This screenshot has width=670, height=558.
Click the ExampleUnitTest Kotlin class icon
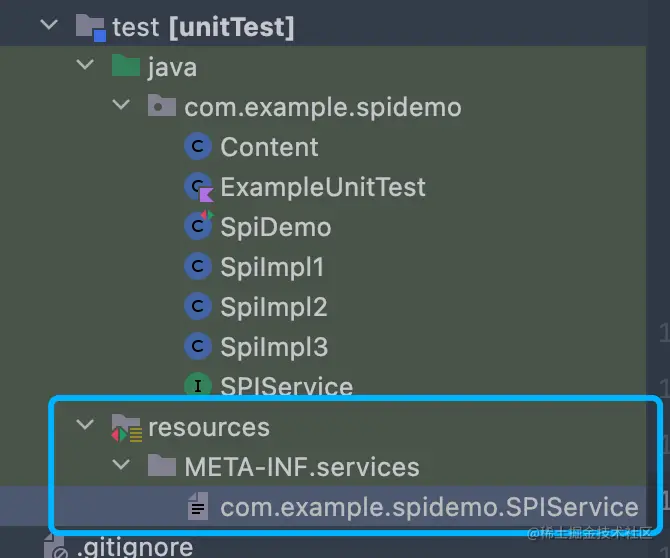[199, 187]
